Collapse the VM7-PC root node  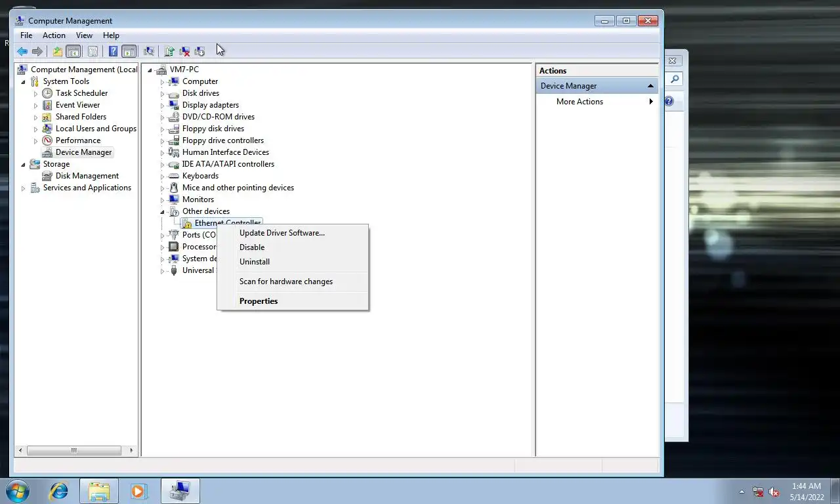[x=150, y=70]
